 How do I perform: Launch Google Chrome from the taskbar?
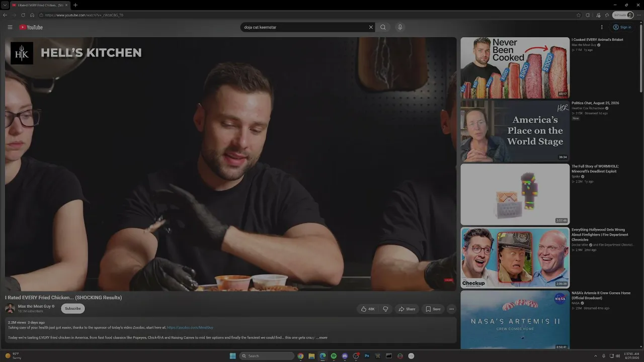click(x=300, y=356)
